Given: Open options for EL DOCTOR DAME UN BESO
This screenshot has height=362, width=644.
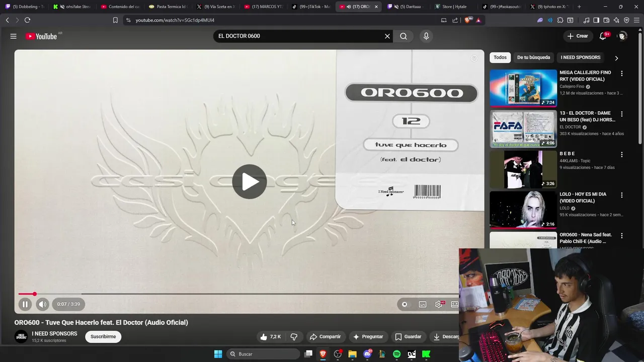Looking at the screenshot, I should coord(621,114).
